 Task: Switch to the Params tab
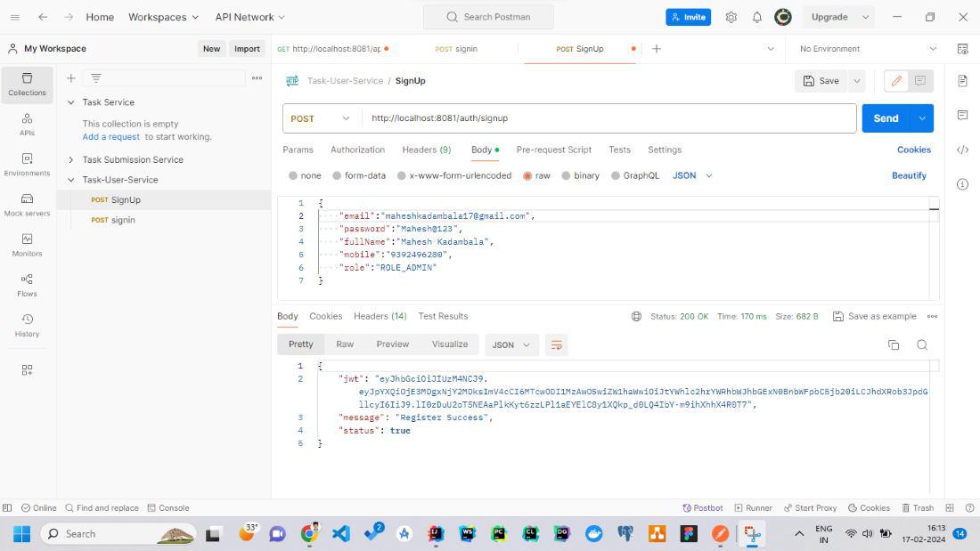pos(298,150)
